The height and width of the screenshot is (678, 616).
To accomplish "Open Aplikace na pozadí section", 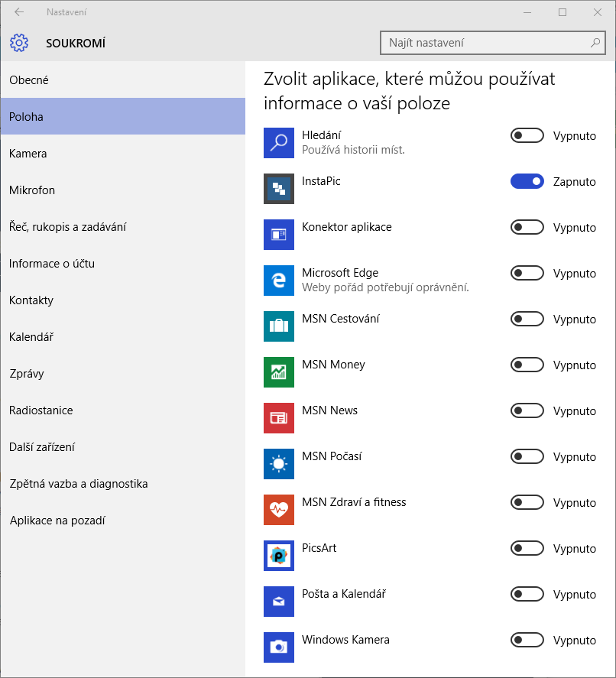I will point(123,521).
